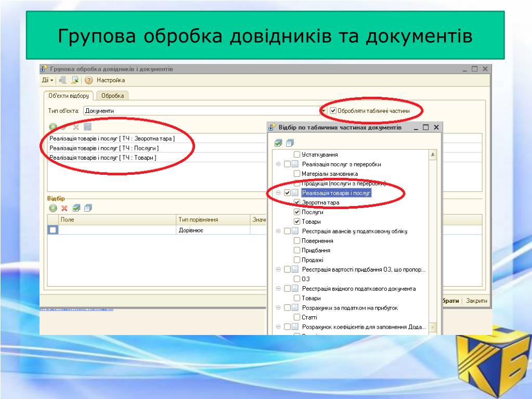The height and width of the screenshot is (399, 532).
Task: Toggle Реалізація послуг з переробки checkbox
Action: pos(288,164)
